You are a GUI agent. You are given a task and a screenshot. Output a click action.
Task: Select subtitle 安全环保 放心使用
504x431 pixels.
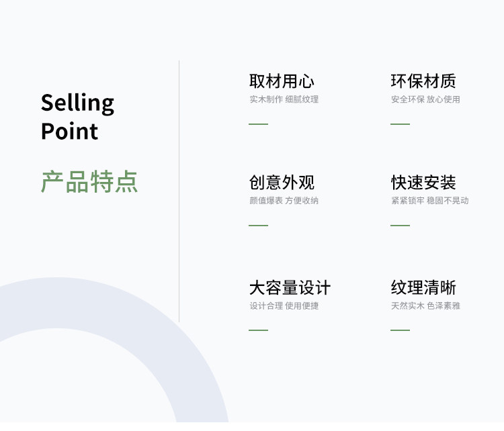coord(425,99)
